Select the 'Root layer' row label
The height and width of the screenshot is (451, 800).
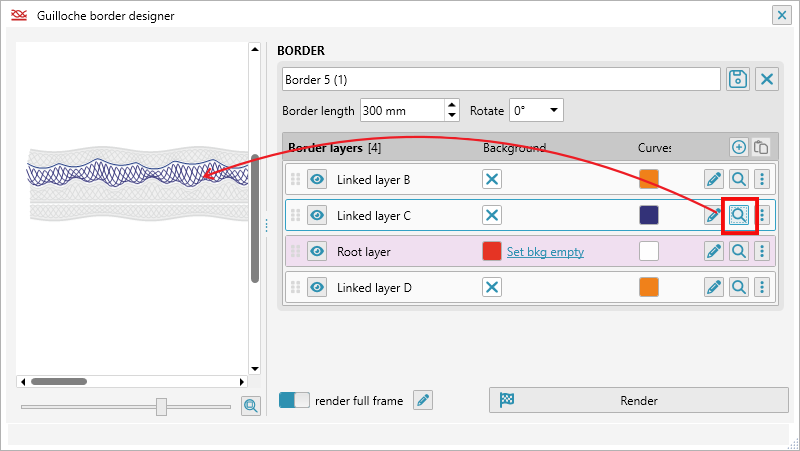(364, 252)
